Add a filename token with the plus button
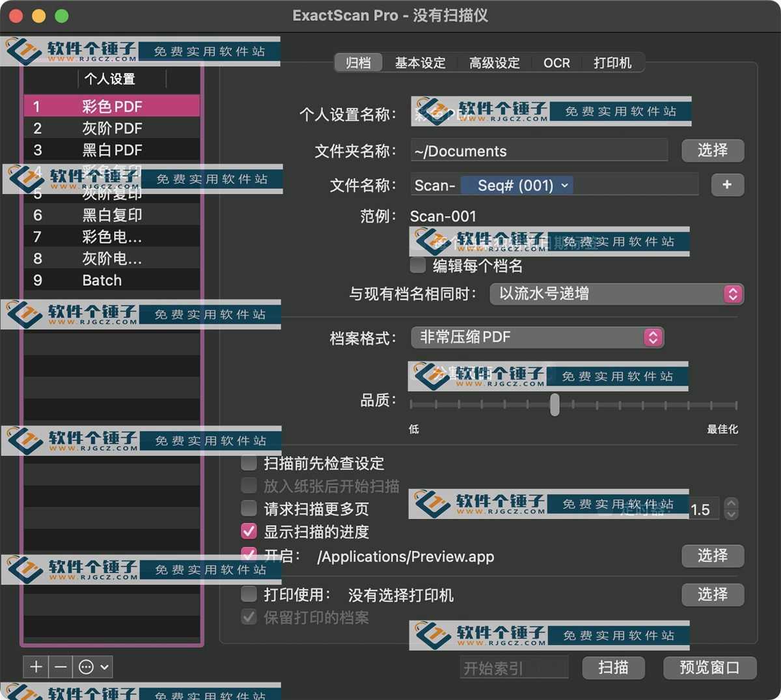The height and width of the screenshot is (700, 781). (x=727, y=185)
